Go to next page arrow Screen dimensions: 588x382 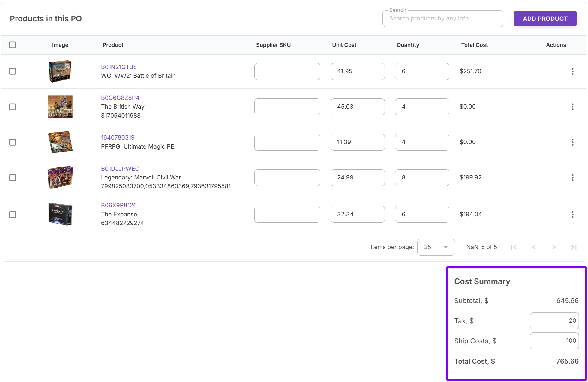[x=554, y=247]
